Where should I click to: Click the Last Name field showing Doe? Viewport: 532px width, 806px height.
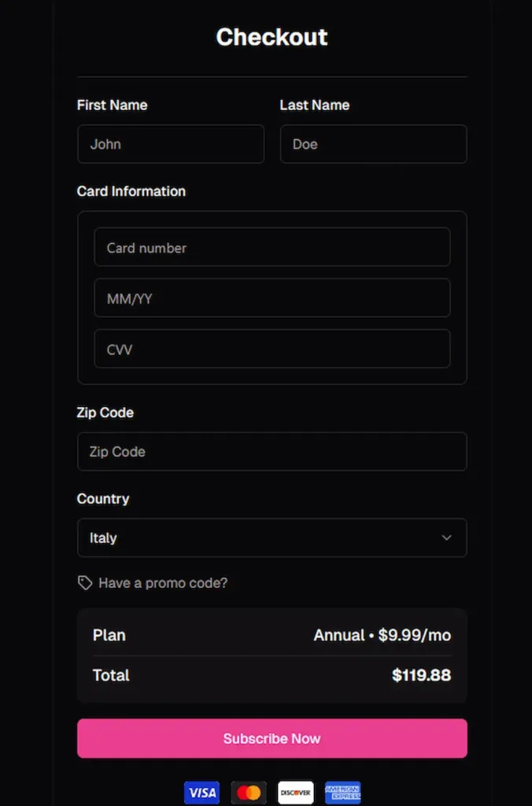click(373, 144)
